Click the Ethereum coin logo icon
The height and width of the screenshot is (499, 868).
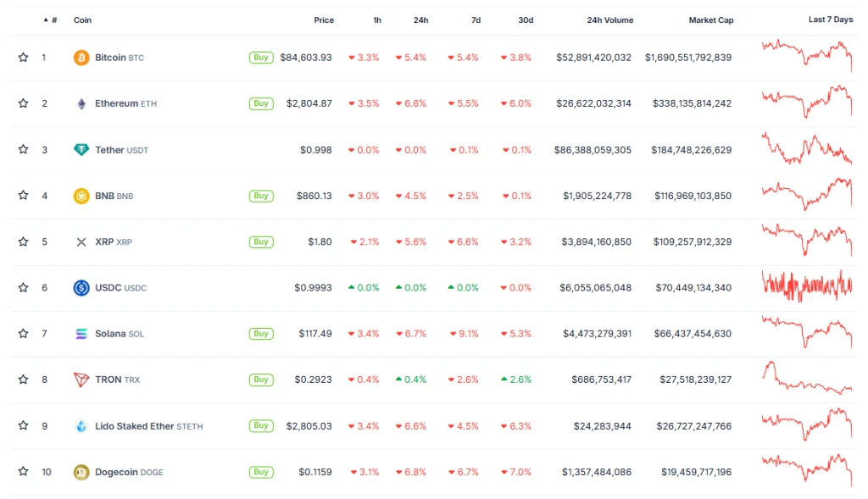pyautogui.click(x=81, y=103)
